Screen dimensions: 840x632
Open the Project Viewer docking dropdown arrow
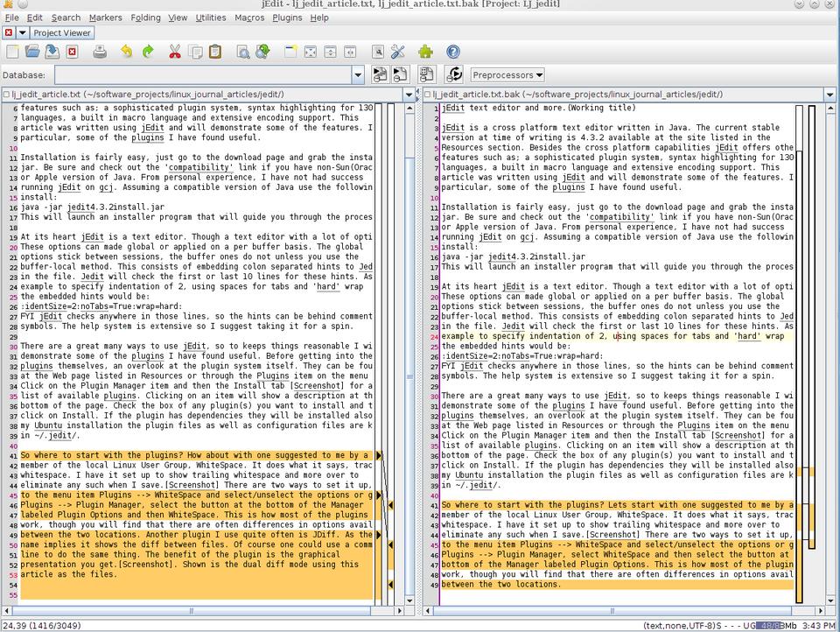[23, 33]
